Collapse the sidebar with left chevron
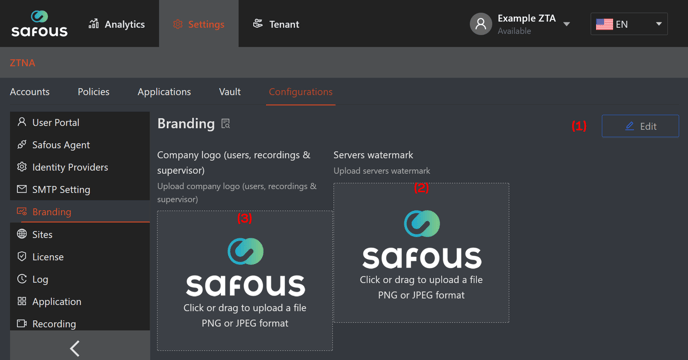The image size is (688, 360). point(75,349)
